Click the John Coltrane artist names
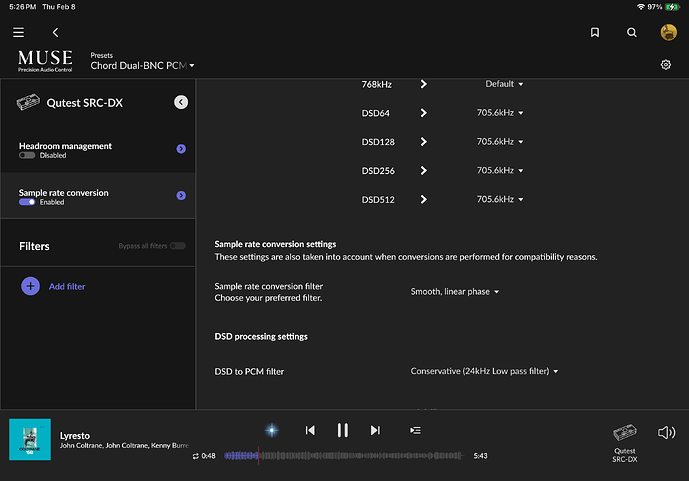 (x=124, y=445)
